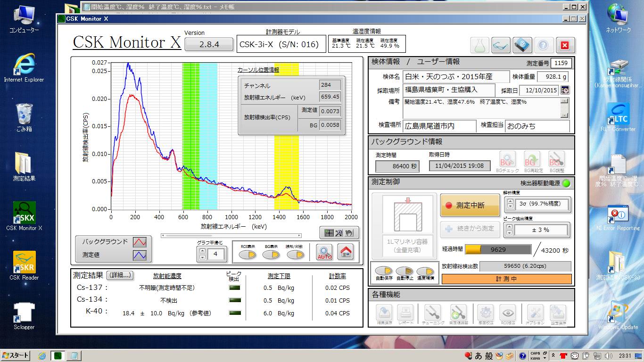Increment 解析精度 selector up arrow
This screenshot has height=362, width=644.
[510, 202]
